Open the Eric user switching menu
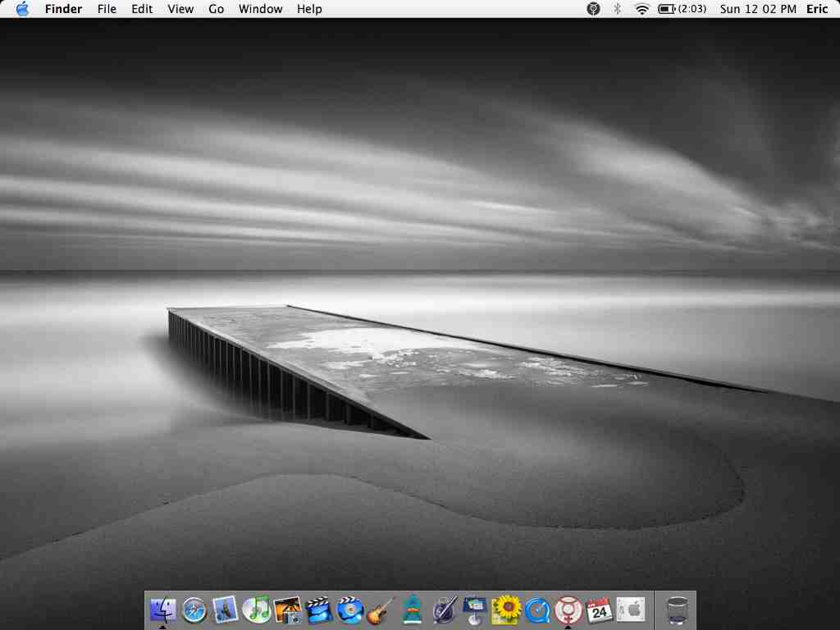The image size is (840, 630). (x=817, y=9)
